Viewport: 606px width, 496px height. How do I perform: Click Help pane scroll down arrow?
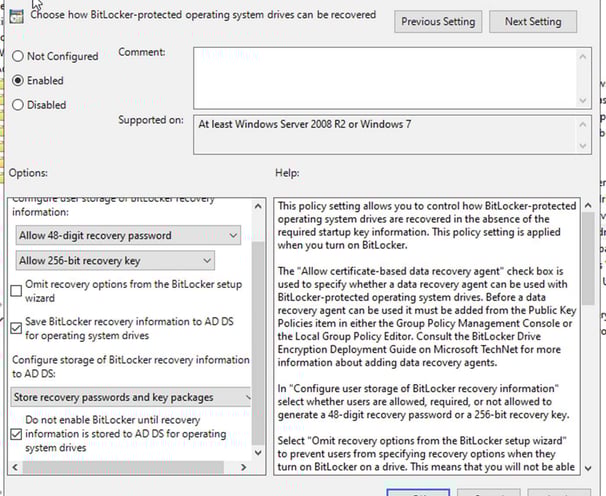(x=588, y=468)
